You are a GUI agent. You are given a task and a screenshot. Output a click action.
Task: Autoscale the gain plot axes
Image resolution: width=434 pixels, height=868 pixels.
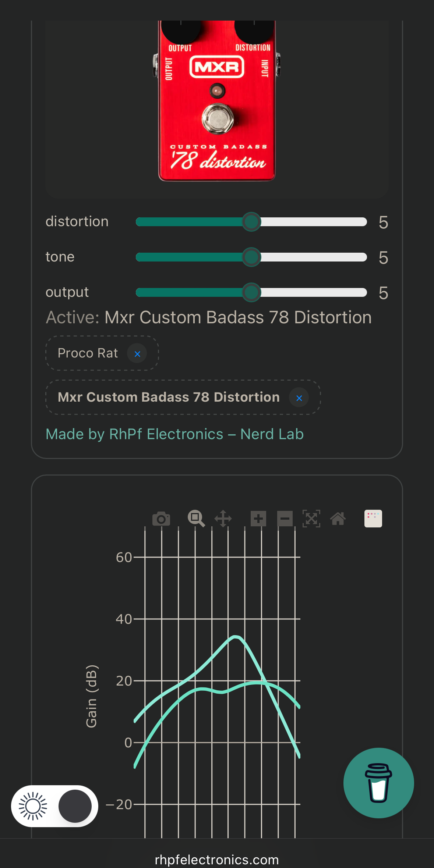click(x=311, y=519)
